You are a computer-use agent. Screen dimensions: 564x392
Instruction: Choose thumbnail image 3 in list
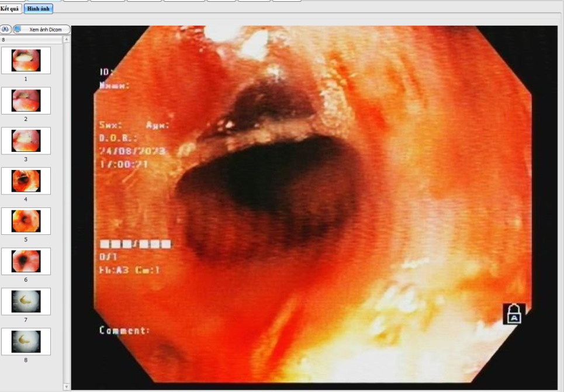(26, 141)
